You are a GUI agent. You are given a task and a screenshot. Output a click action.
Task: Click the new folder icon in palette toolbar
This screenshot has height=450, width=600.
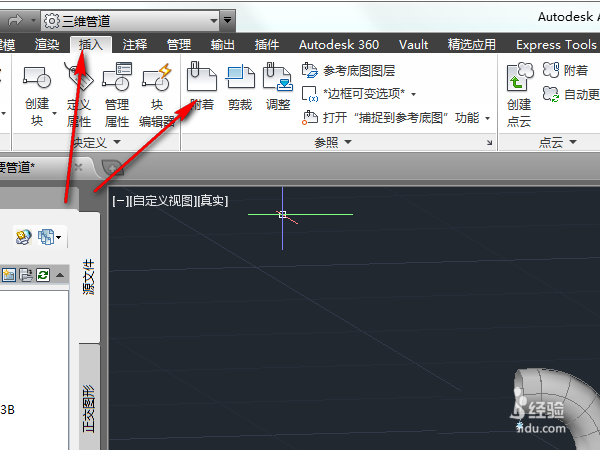[9, 275]
